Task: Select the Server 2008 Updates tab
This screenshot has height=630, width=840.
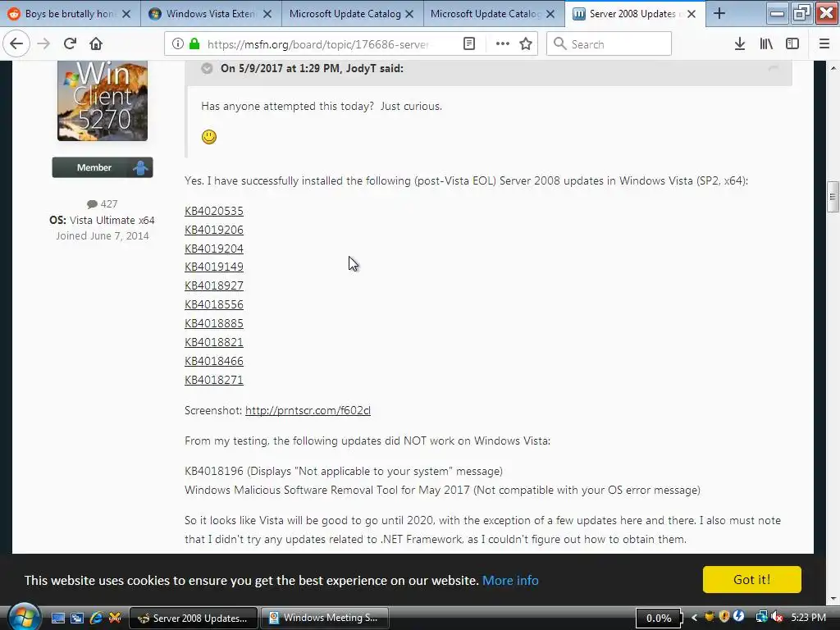Action: click(x=635, y=13)
